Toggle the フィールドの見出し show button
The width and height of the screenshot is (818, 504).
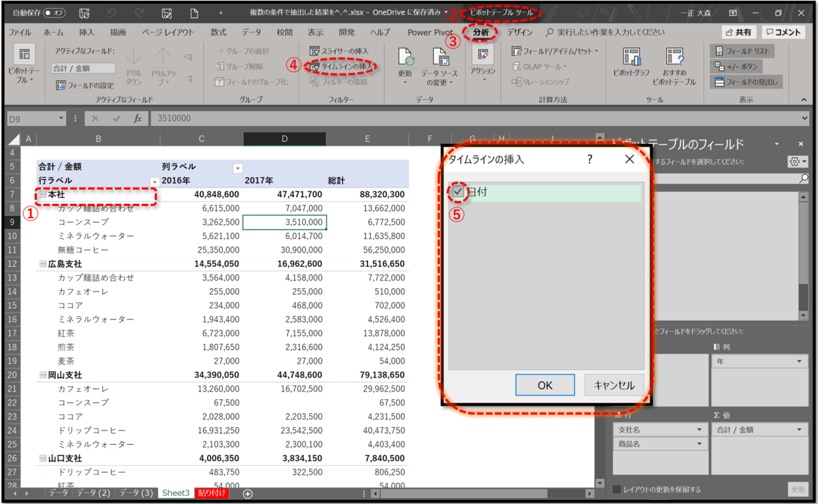point(746,82)
